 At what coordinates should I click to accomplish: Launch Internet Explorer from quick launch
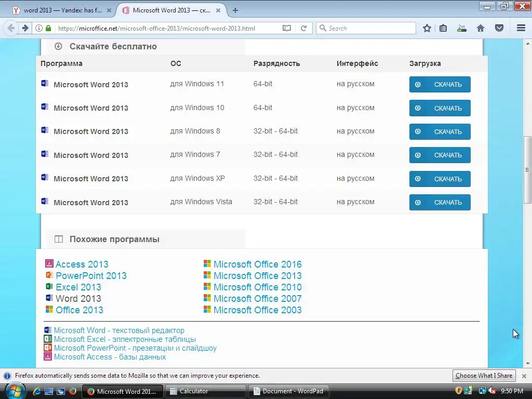pos(37,391)
